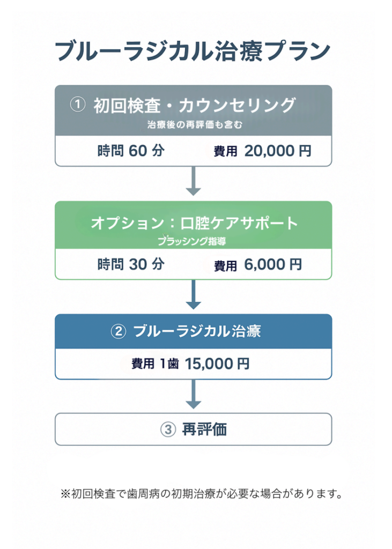Click the 費用 1歯 15,000 円 price
The height and width of the screenshot is (549, 392).
[190, 364]
